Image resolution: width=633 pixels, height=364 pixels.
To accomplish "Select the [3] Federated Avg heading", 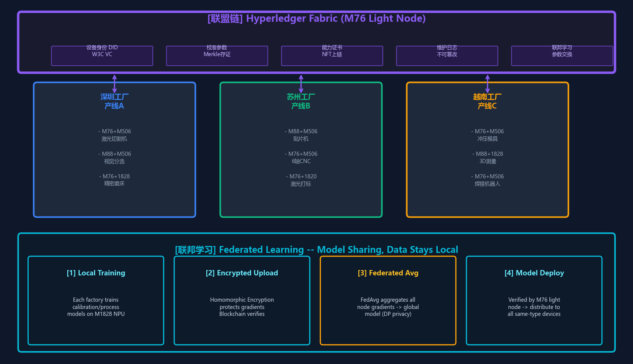I will point(388,273).
